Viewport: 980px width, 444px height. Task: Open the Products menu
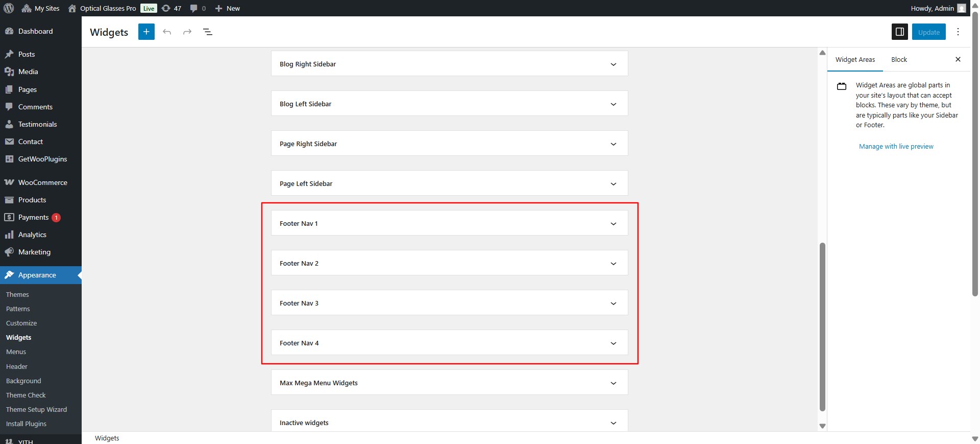32,200
